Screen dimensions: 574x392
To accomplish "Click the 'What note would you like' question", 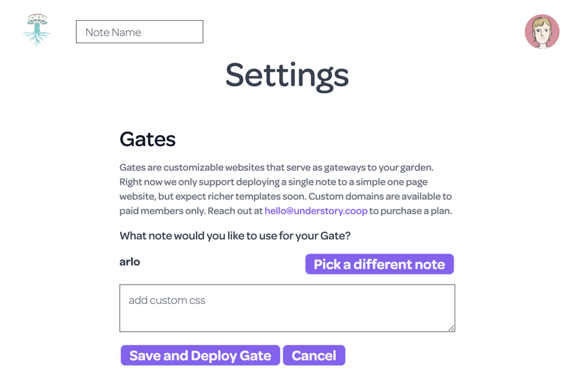I will point(235,236).
